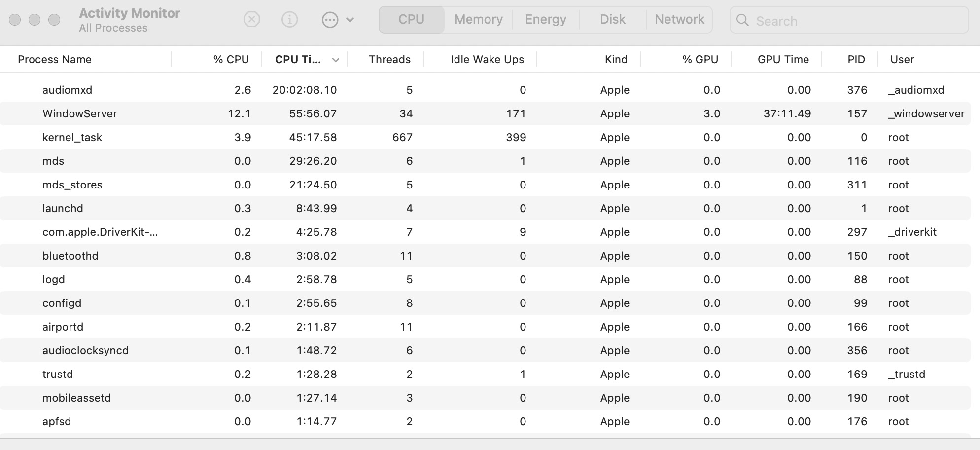Viewport: 980px width, 450px height.
Task: Click CPU time value 45:17.58
Action: (x=313, y=137)
